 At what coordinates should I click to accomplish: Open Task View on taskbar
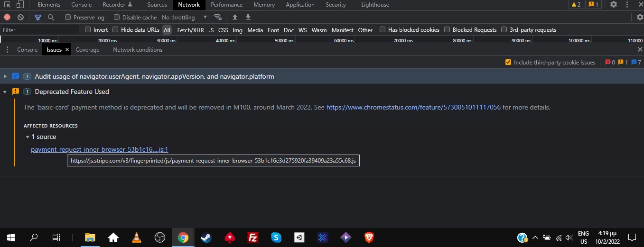click(x=56, y=238)
